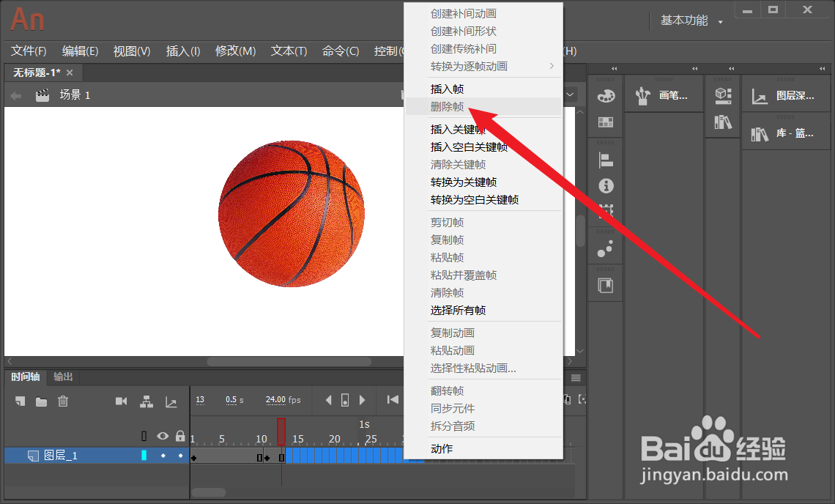Click the stage horizontal scrollbar thumb

(289, 362)
